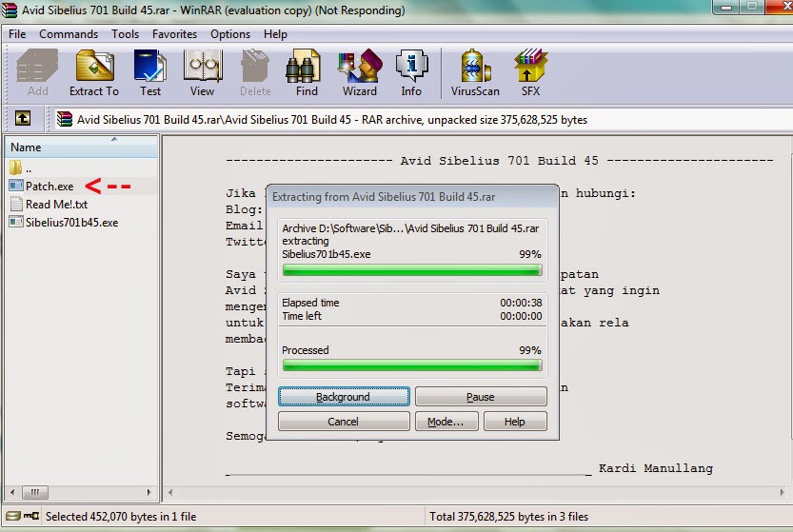Sort file list by Name column
Screen dimensions: 793x532
pyautogui.click(x=82, y=148)
